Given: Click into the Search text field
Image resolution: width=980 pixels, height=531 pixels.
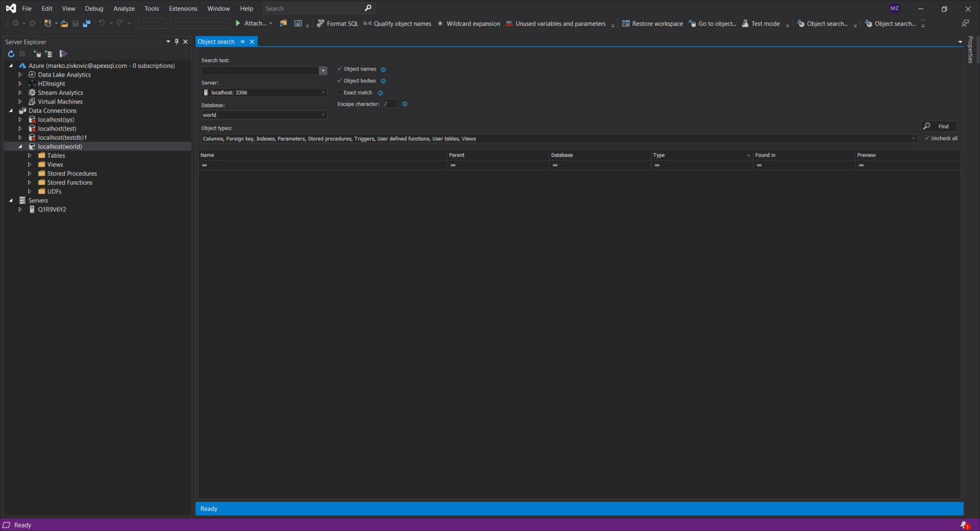Looking at the screenshot, I should pos(260,70).
